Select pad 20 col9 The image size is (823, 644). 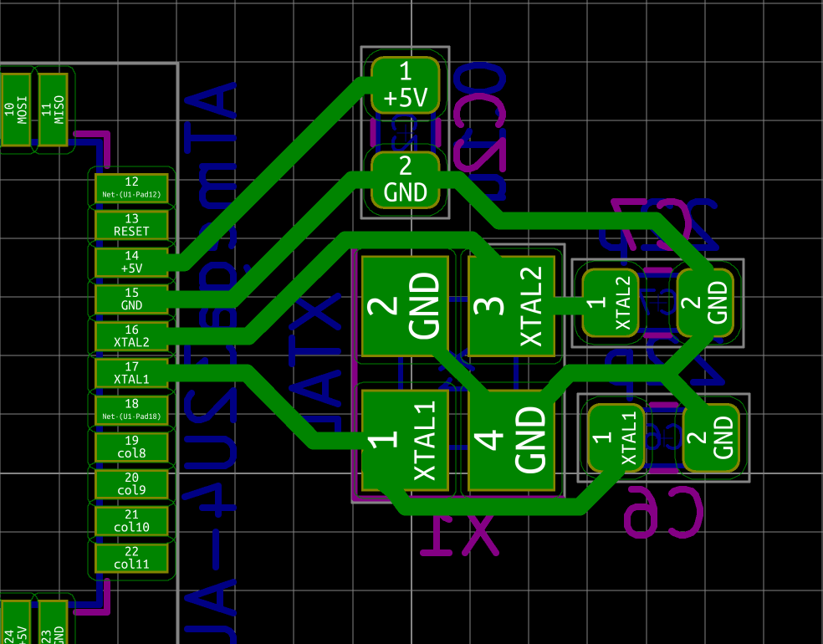point(131,484)
